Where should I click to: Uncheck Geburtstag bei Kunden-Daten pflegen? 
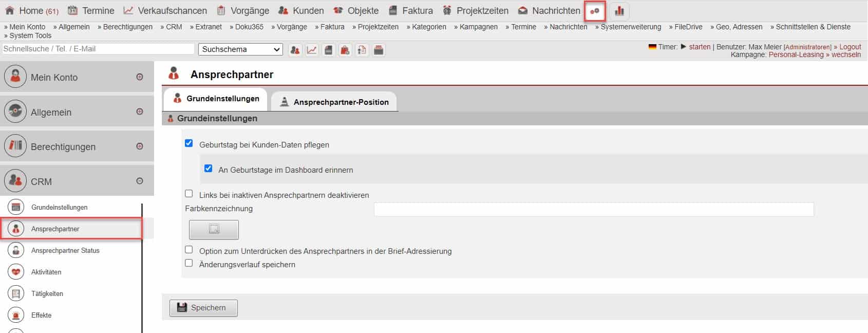click(x=189, y=143)
